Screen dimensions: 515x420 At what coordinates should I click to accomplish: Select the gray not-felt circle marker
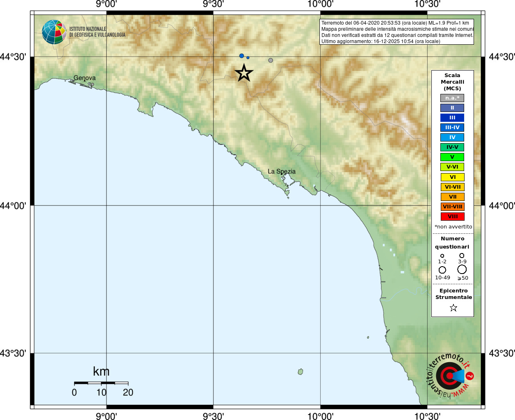[x=271, y=60]
